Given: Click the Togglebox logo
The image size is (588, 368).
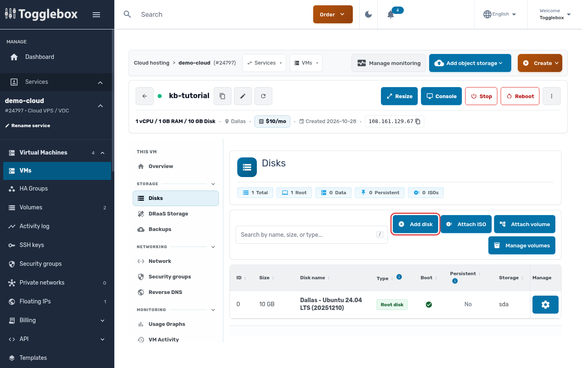Looking at the screenshot, I should [41, 14].
